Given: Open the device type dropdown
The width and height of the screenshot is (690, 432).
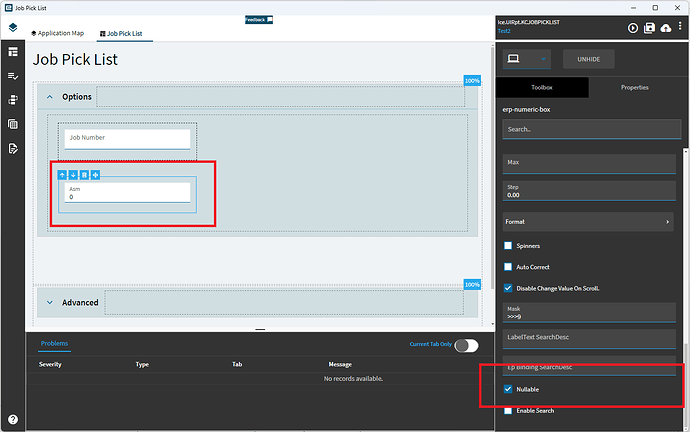Looking at the screenshot, I should point(526,59).
